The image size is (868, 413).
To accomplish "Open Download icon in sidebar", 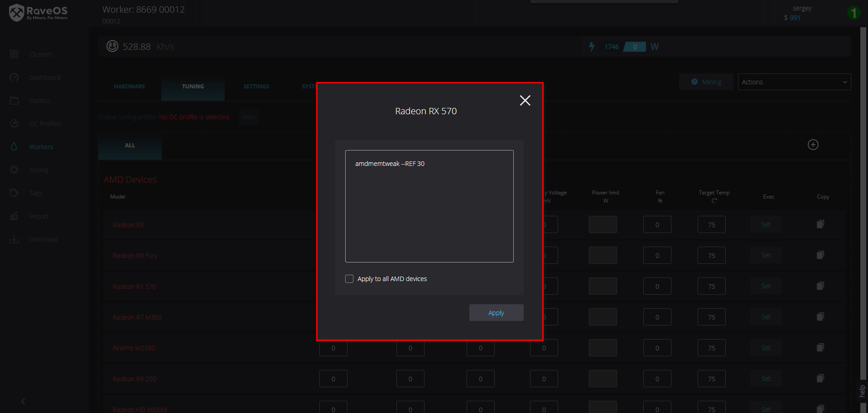I will click(14, 239).
